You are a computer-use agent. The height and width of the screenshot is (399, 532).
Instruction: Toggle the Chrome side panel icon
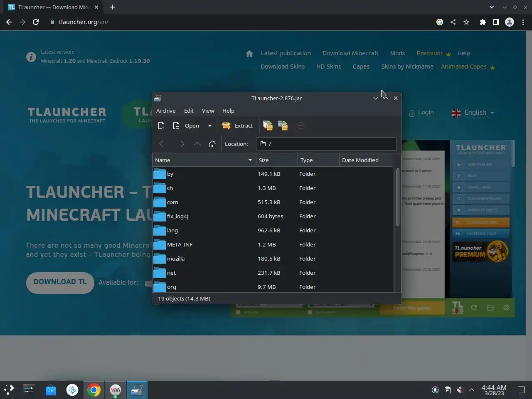(x=496, y=22)
